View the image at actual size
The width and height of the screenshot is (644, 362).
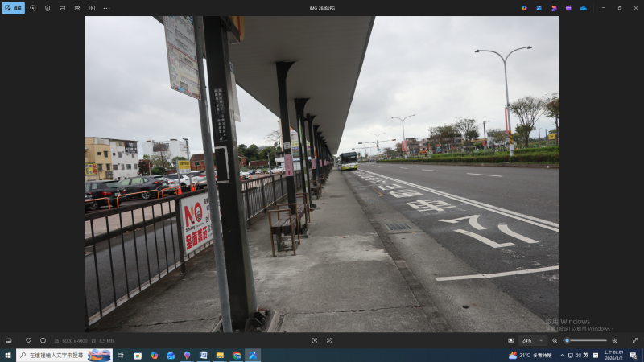pyautogui.click(x=329, y=340)
